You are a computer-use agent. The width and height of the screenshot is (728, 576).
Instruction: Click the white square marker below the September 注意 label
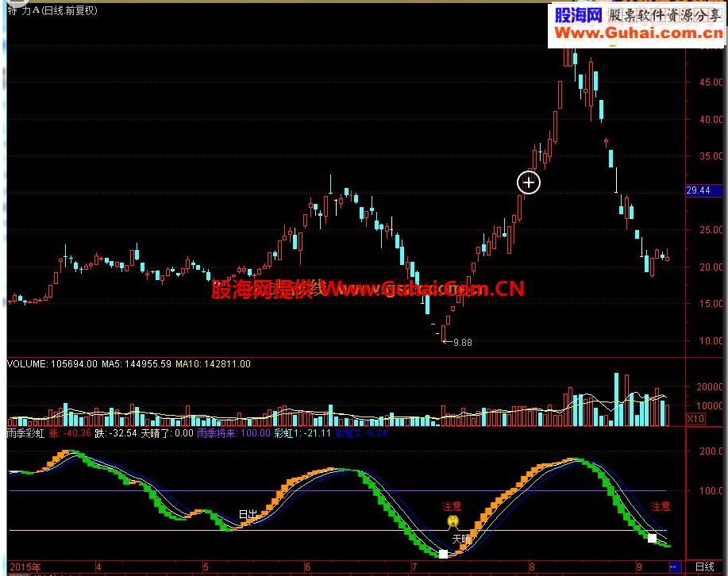click(653, 539)
